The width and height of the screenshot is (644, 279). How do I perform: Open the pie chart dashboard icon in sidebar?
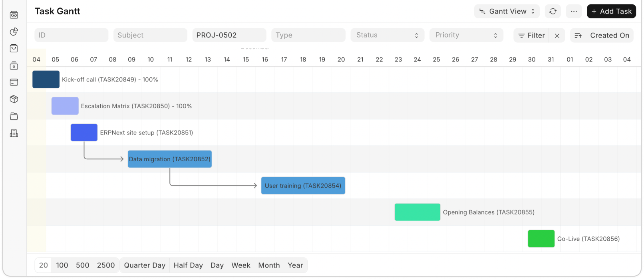pyautogui.click(x=14, y=32)
